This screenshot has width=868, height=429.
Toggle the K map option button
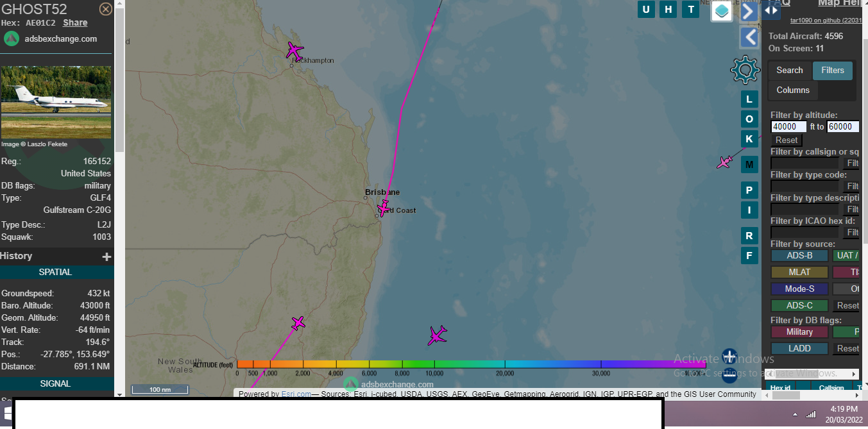tap(749, 139)
